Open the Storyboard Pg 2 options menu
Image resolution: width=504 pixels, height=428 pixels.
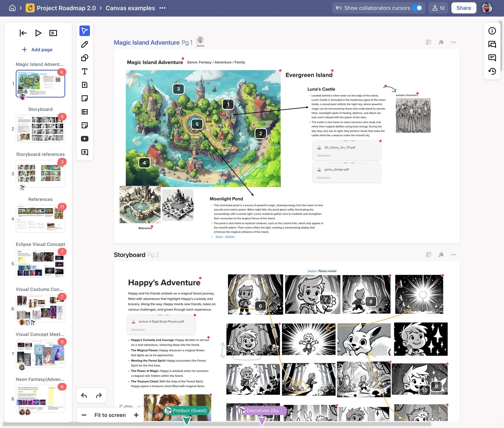(453, 254)
